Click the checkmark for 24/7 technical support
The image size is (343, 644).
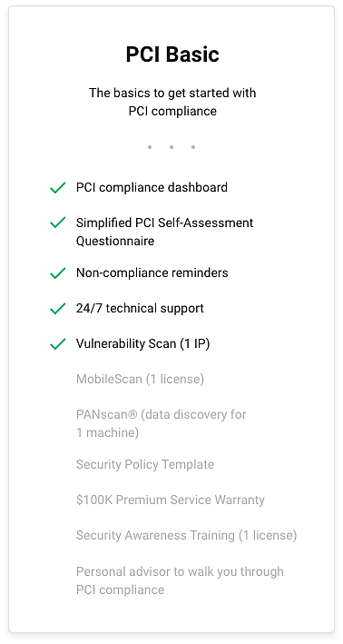pyautogui.click(x=58, y=309)
